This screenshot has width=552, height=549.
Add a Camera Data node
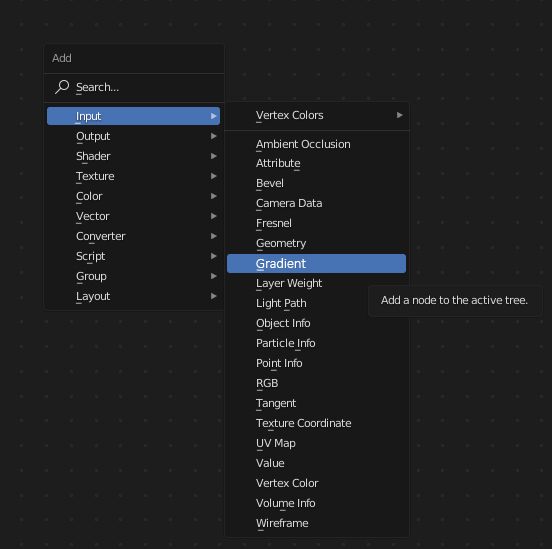tap(316, 203)
